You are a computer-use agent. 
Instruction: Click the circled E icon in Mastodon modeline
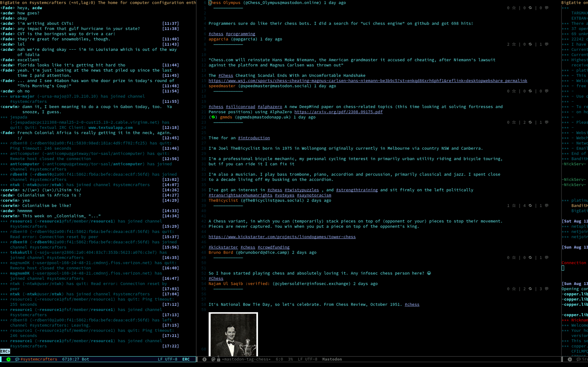click(x=204, y=359)
